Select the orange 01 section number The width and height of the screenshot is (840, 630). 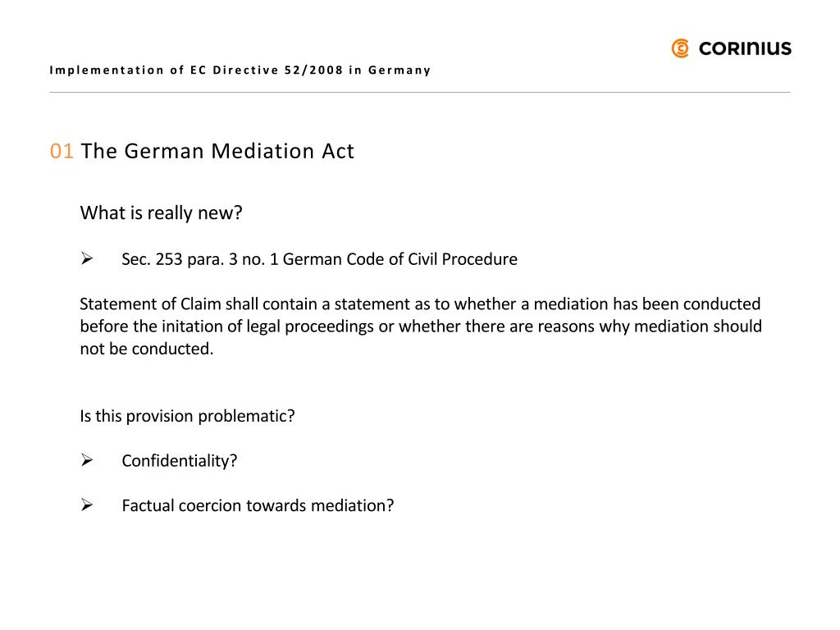click(x=62, y=152)
